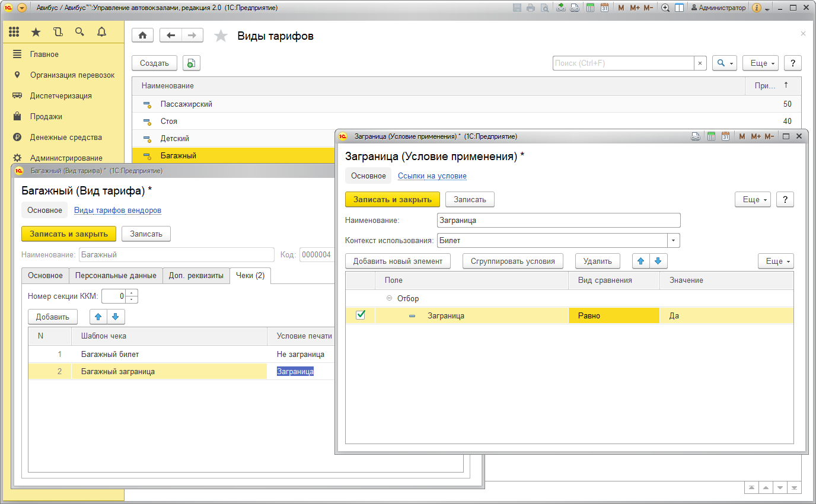Open the search options dropdown in list
Viewport: 816px width, 504px height.
coord(724,63)
